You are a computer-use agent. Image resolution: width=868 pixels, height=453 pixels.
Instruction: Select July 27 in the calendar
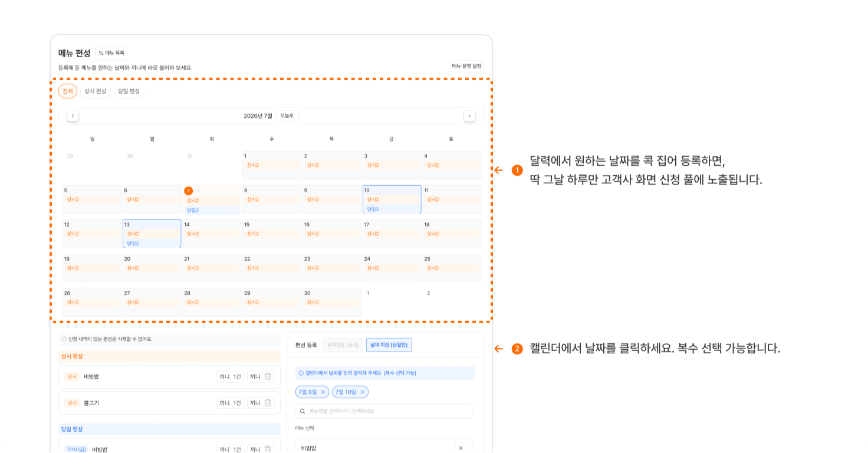tap(152, 302)
